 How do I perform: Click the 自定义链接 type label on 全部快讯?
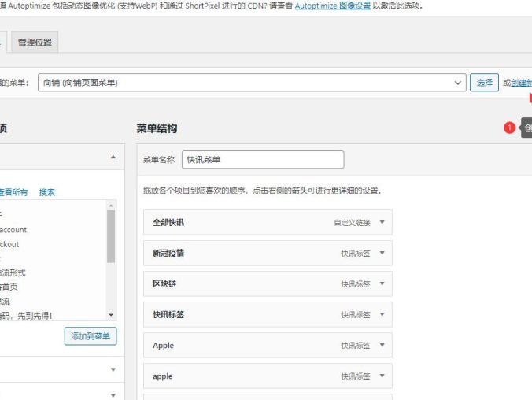click(x=353, y=223)
